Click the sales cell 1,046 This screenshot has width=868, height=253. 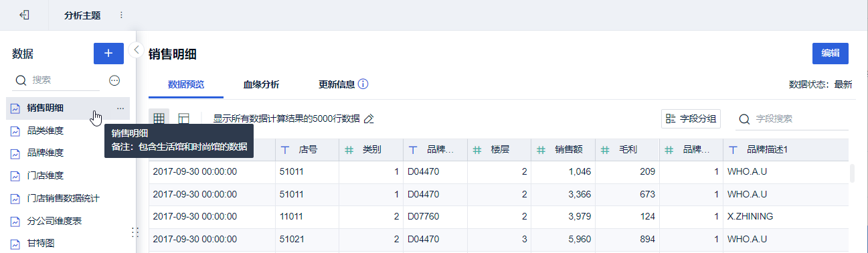pos(563,171)
